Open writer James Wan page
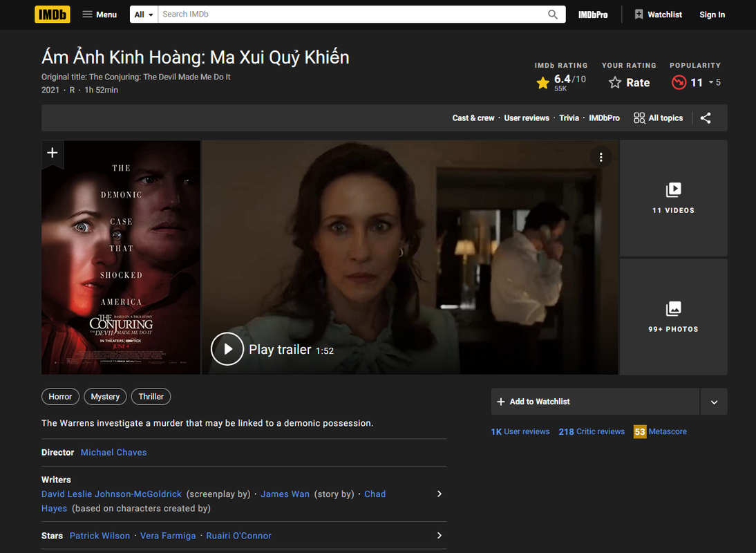 [x=285, y=494]
